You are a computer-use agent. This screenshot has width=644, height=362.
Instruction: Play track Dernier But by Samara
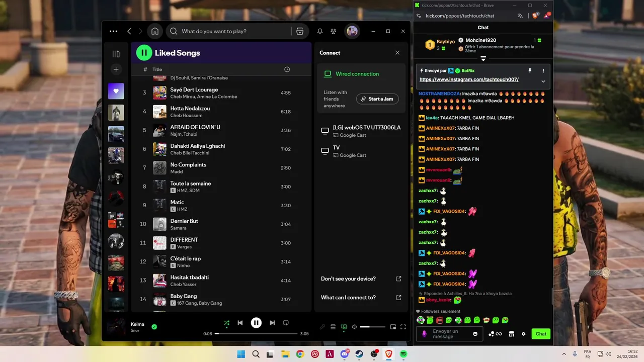click(x=221, y=224)
